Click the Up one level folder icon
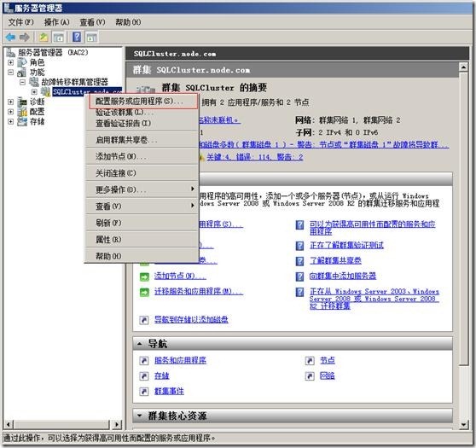 (44, 37)
